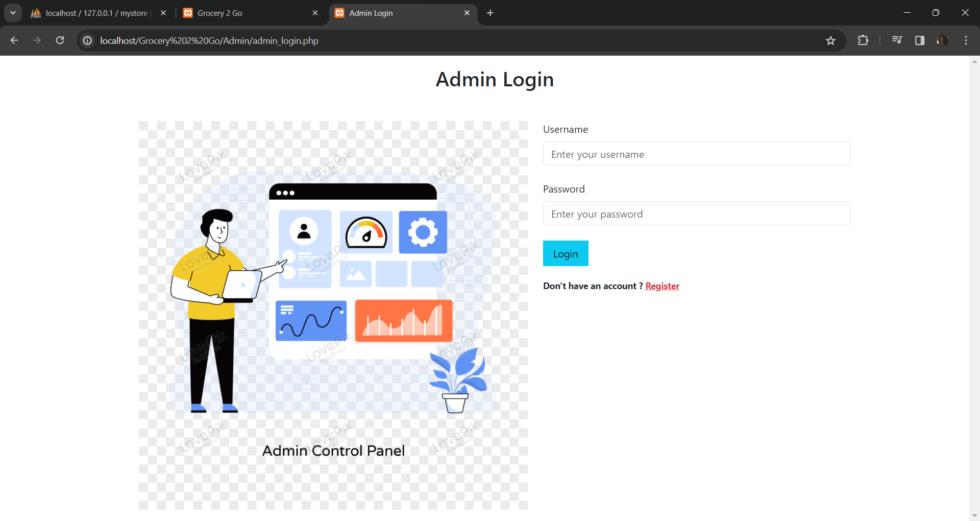980x521 pixels.
Task: Open the Chrome profile avatar
Action: (943, 40)
